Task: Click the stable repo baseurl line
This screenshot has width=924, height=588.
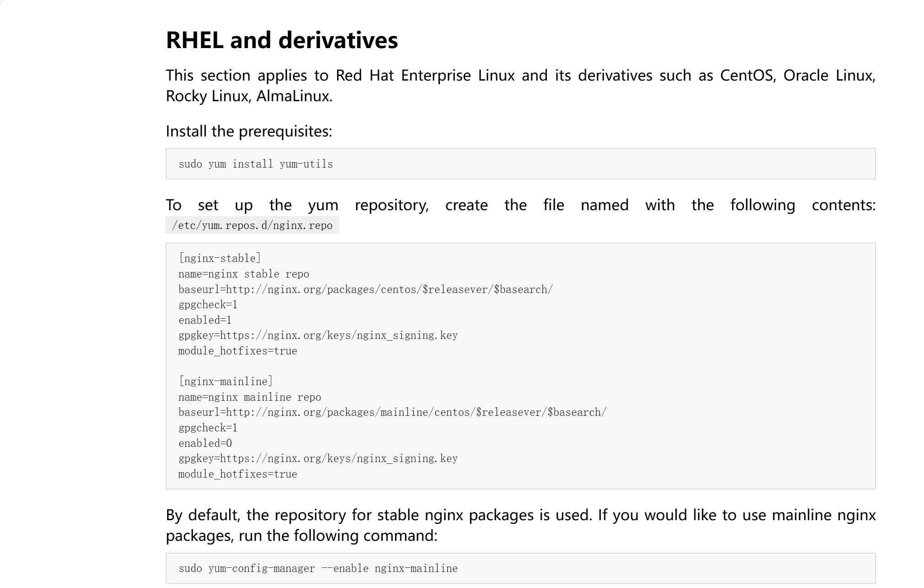Action: coord(365,289)
